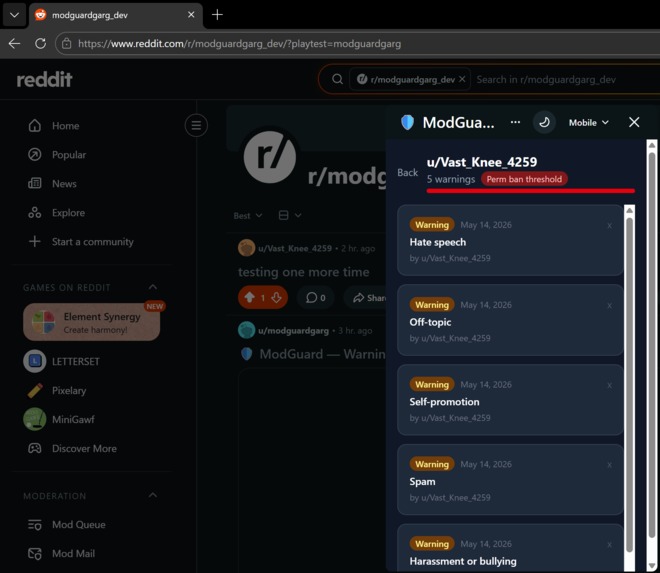The image size is (660, 573).
Task: Click the u/Vast_Knee_4259 panel heading
Action: click(x=482, y=162)
